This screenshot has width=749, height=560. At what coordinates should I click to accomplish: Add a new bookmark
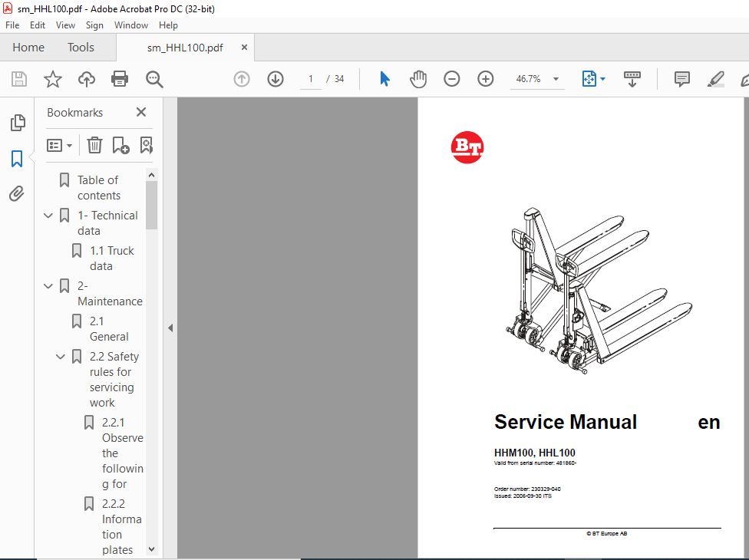[120, 145]
